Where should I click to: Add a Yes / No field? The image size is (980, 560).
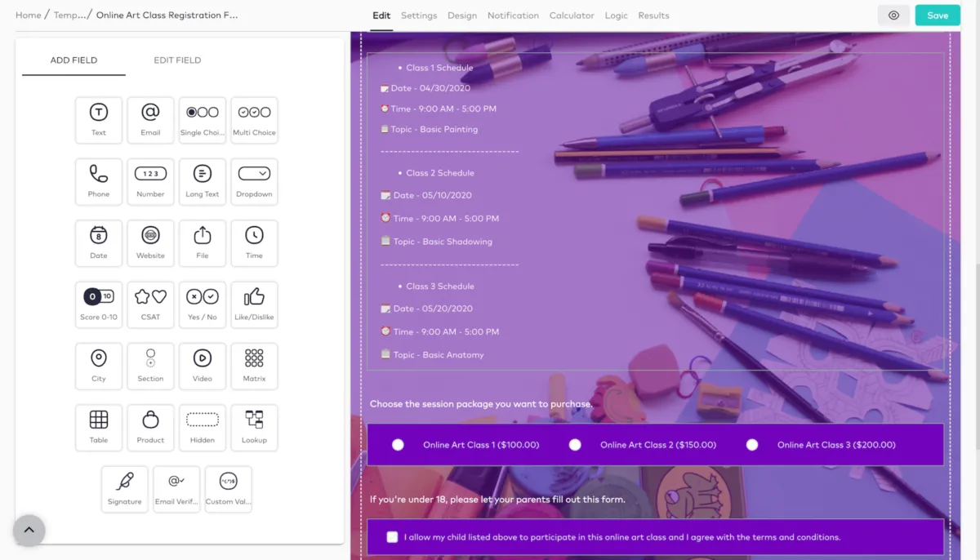coord(203,304)
